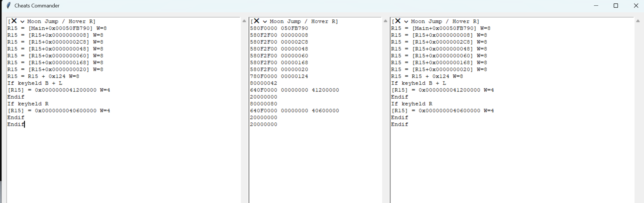Expand the chevron beside Moon Jump in middle pane
The width and height of the screenshot is (644, 203).
click(x=265, y=21)
